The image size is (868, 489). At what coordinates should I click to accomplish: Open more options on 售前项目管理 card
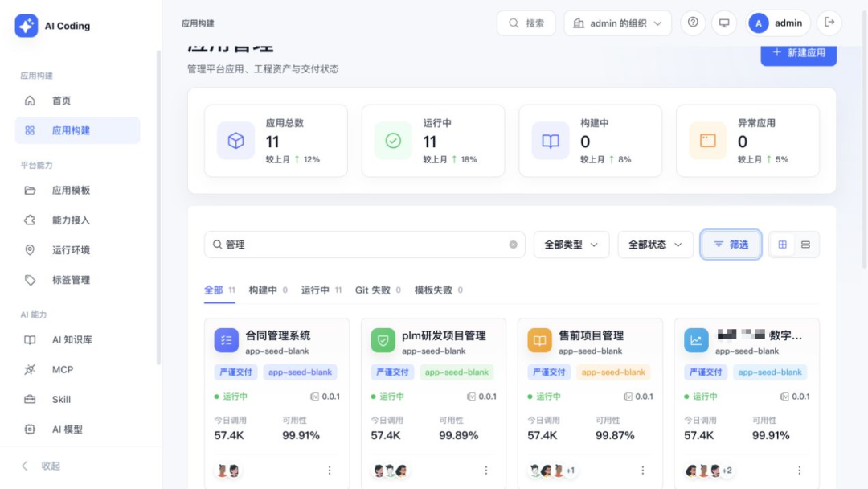point(643,471)
